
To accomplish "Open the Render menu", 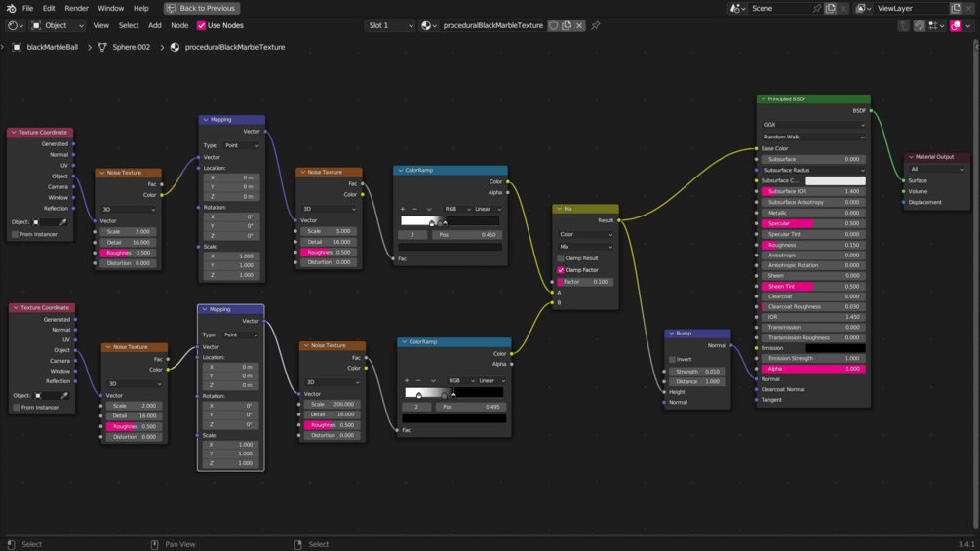I will (76, 8).
